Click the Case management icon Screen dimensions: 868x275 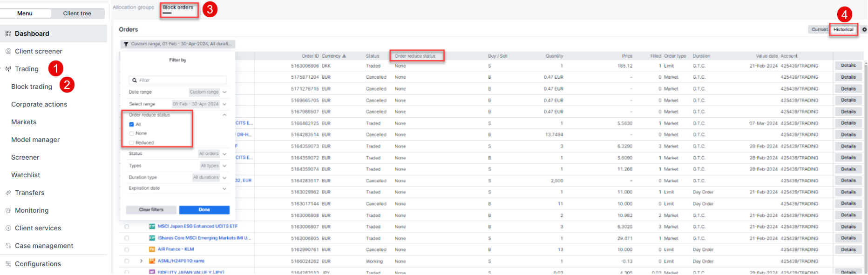coord(8,246)
